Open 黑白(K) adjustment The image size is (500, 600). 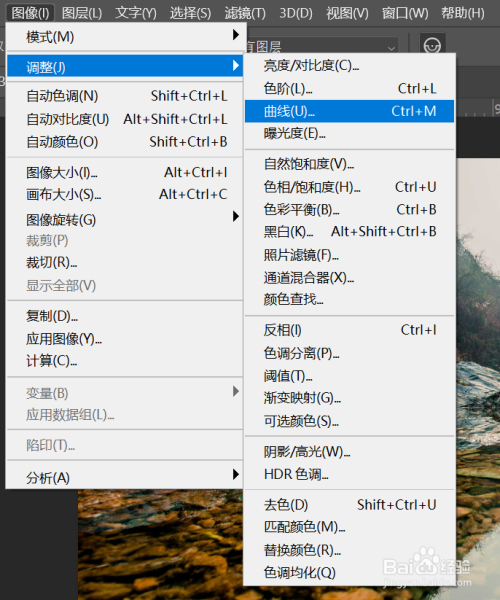349,232
